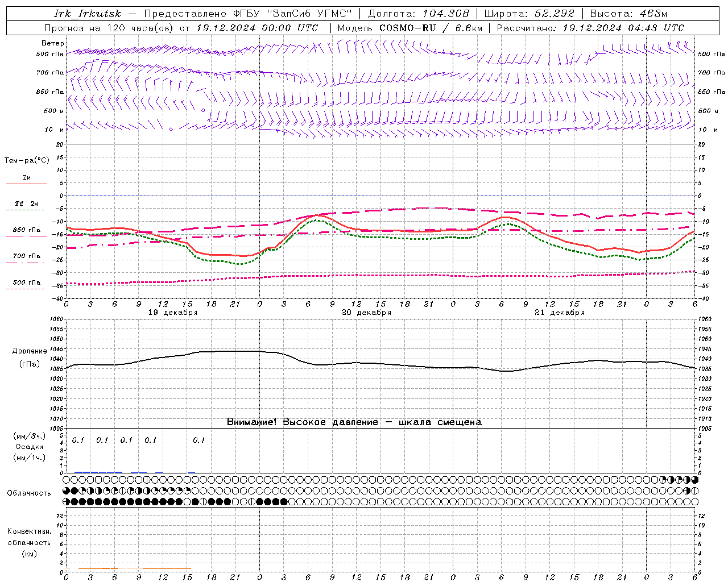Click the last empty circle in the bottom cloudiness row
The width and height of the screenshot is (728, 582).
click(x=695, y=502)
